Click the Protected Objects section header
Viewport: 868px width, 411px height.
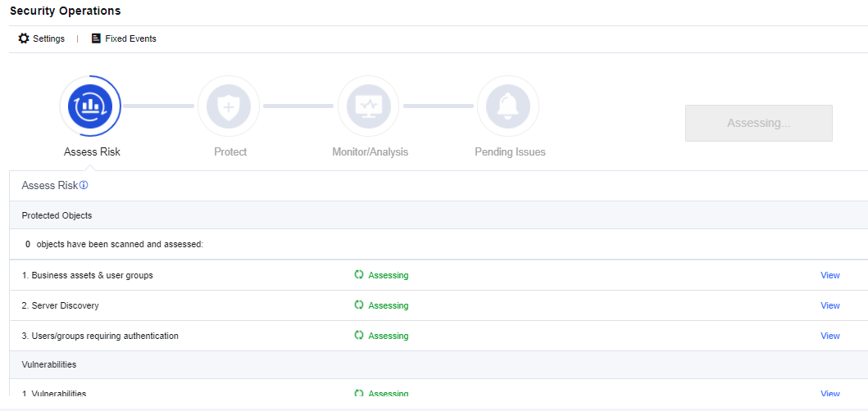pos(57,215)
